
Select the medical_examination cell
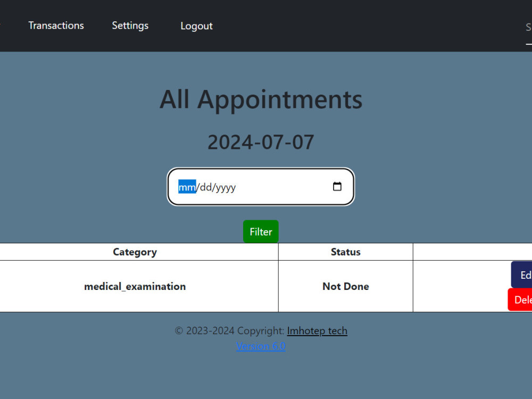(135, 286)
